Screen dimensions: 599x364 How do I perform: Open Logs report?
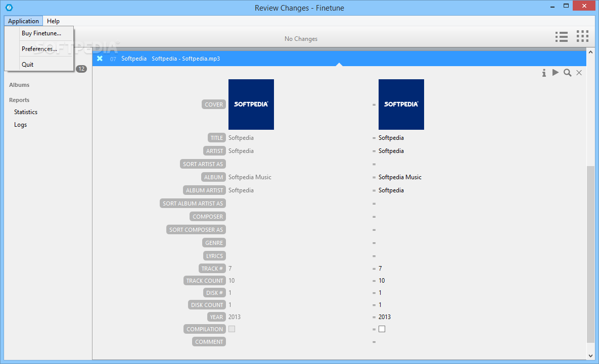tap(20, 125)
